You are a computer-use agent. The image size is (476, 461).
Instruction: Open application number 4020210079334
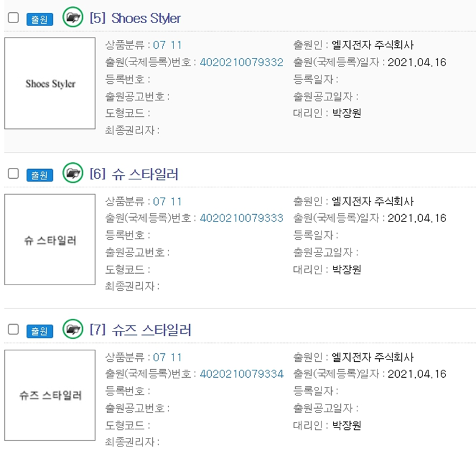point(242,374)
